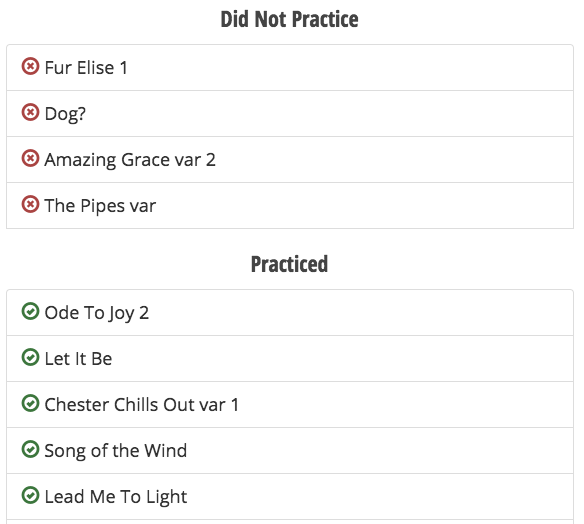584x524 pixels.
Task: Select Chester Chills Out var 1 entry
Action: [x=290, y=404]
